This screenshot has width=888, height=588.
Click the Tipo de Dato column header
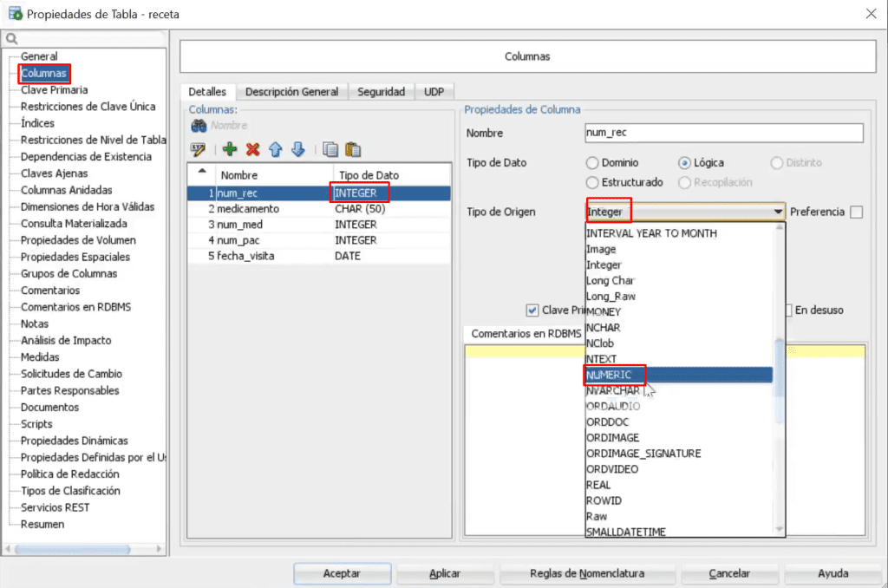point(392,175)
